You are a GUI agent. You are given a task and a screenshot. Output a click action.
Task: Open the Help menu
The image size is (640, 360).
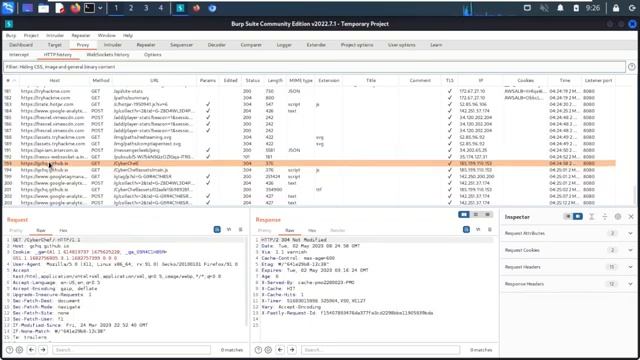point(128,36)
